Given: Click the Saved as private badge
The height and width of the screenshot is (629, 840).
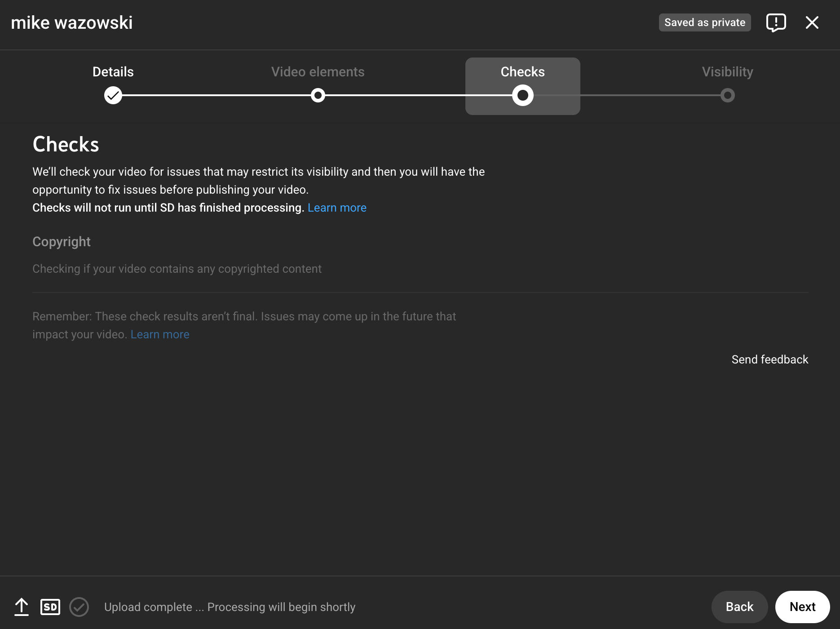Looking at the screenshot, I should (704, 22).
